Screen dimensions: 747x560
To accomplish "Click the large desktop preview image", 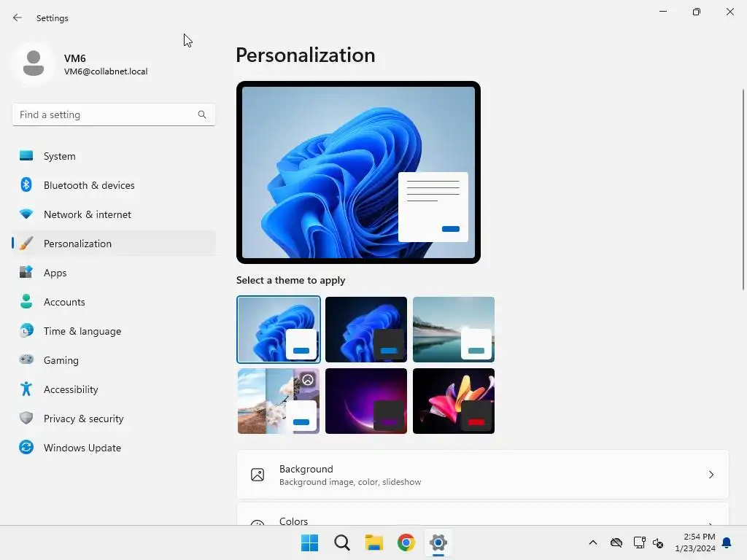I will [x=358, y=172].
